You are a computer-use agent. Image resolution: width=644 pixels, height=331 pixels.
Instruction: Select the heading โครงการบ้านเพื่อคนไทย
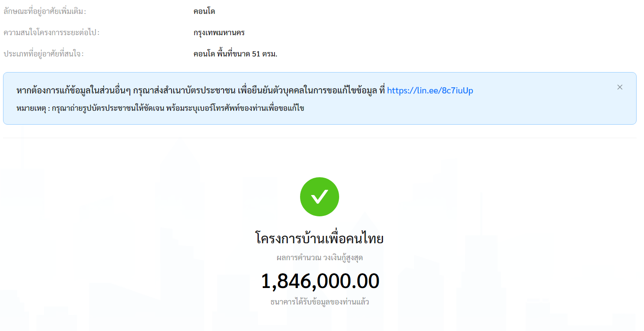pyautogui.click(x=320, y=238)
